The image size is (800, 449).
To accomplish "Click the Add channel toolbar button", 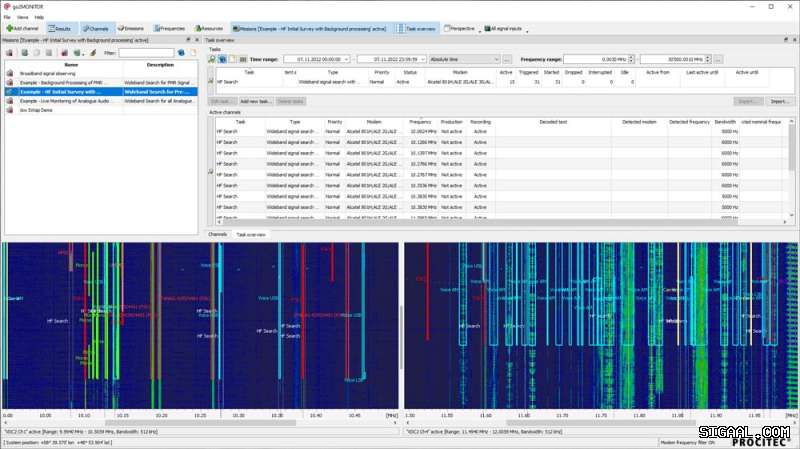I will pyautogui.click(x=22, y=29).
